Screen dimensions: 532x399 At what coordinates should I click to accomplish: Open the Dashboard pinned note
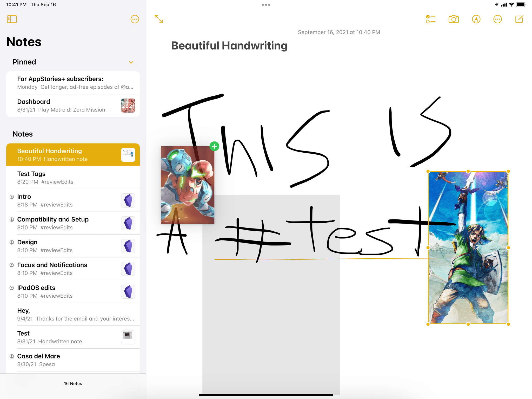(73, 106)
